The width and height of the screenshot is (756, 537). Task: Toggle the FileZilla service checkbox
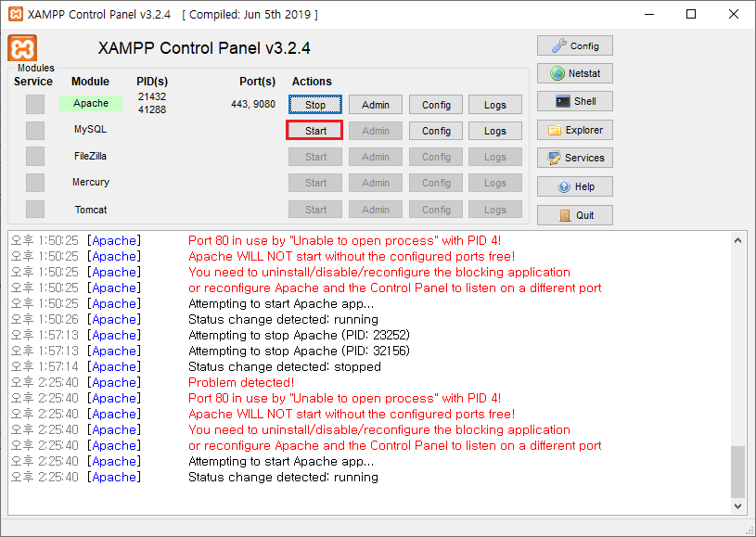[35, 156]
